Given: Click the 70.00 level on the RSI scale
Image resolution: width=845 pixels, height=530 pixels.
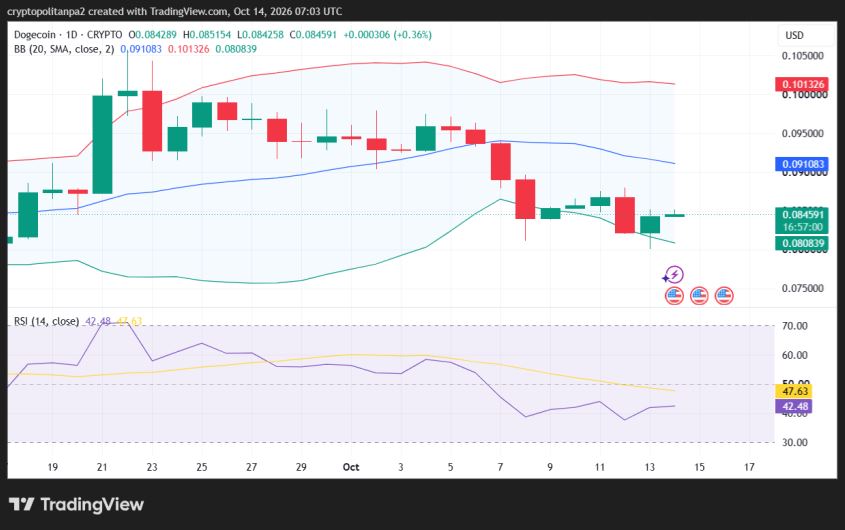Looking at the screenshot, I should point(794,326).
